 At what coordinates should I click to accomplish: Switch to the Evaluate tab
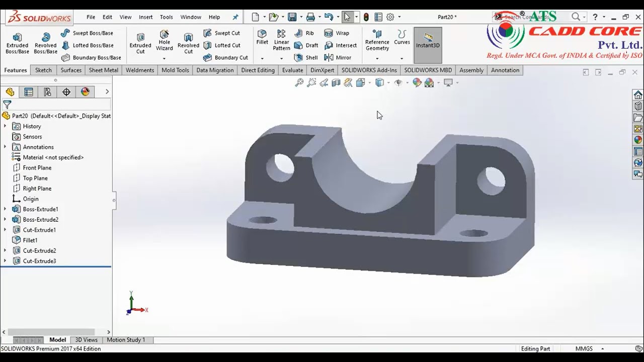[292, 70]
